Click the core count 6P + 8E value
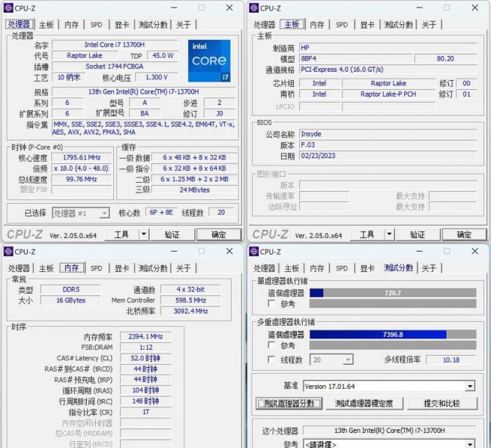Viewport: 491px width, 448px height. [x=161, y=212]
